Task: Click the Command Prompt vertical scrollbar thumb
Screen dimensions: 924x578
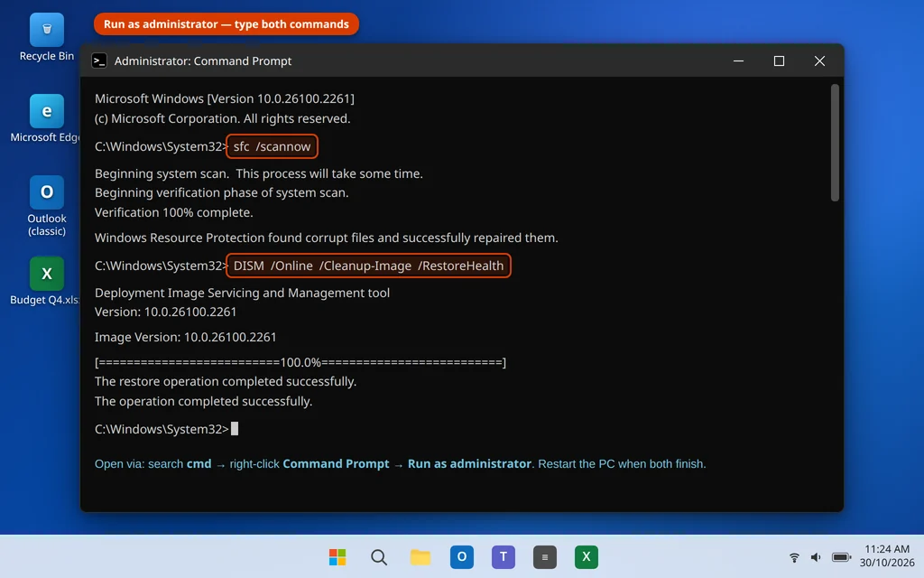Action: click(835, 143)
